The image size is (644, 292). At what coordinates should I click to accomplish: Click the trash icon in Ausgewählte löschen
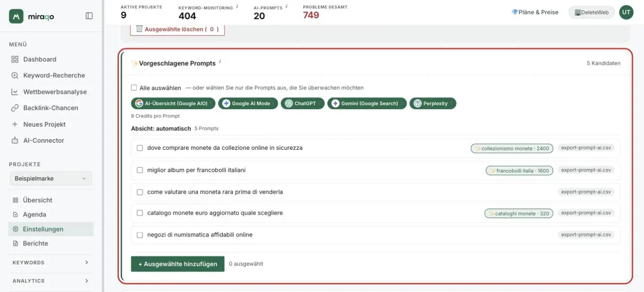(x=139, y=29)
